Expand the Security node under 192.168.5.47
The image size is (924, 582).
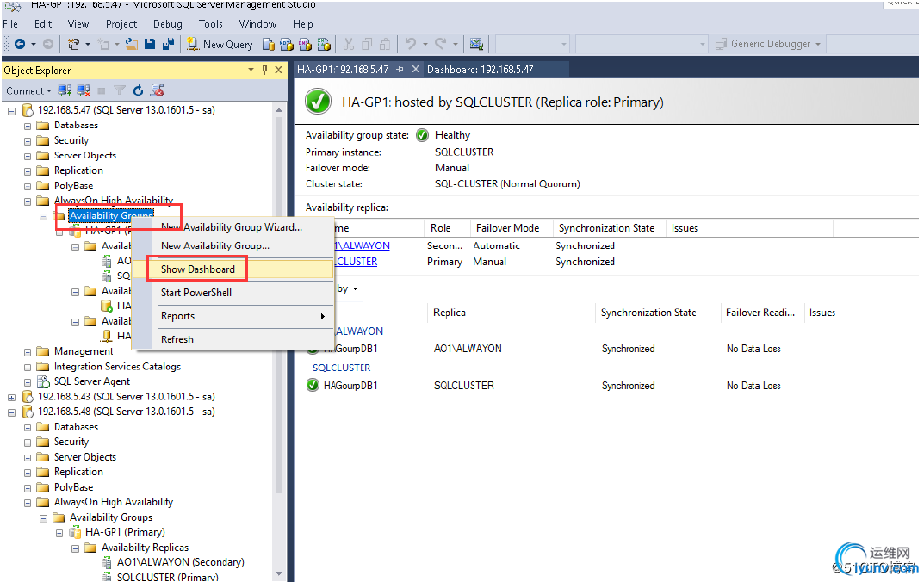point(28,141)
